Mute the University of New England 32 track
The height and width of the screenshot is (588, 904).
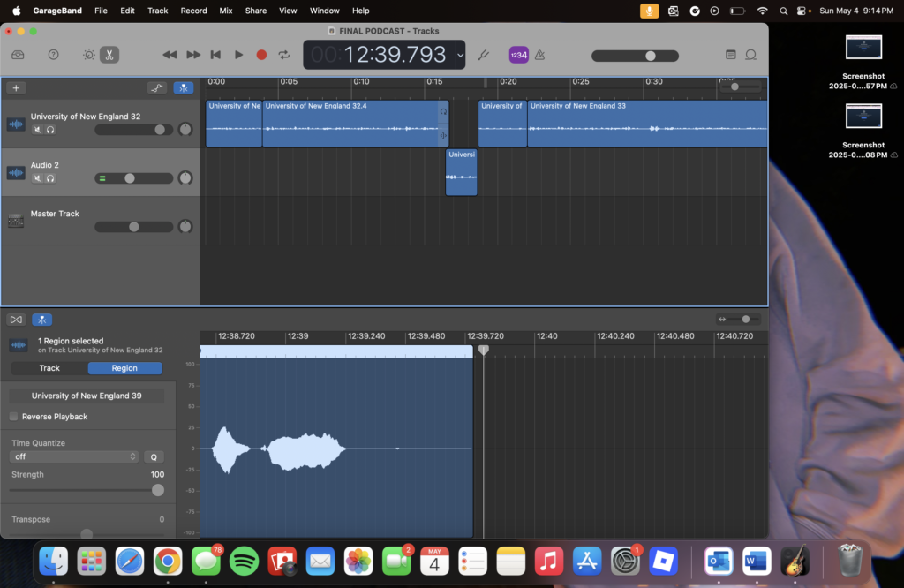[37, 130]
